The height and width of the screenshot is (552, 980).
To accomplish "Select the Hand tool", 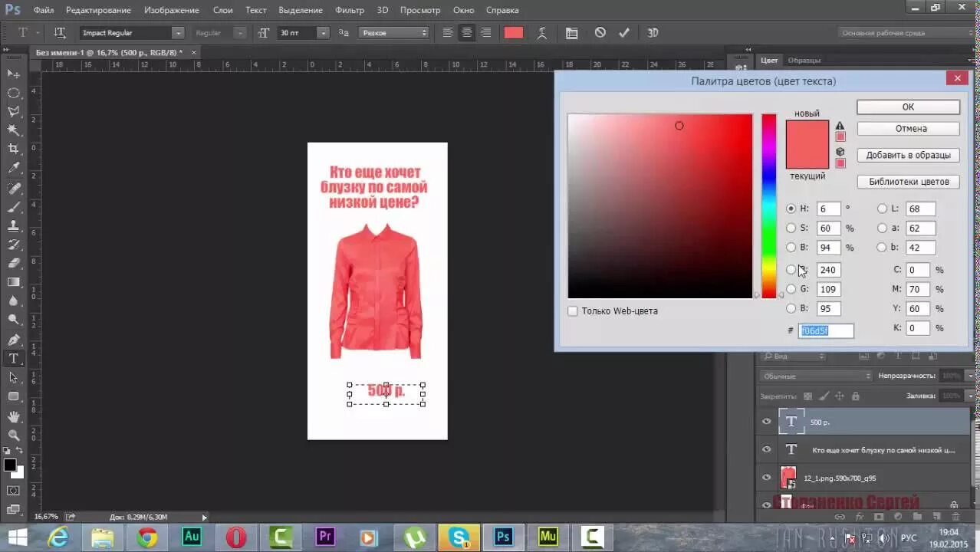I will (14, 416).
